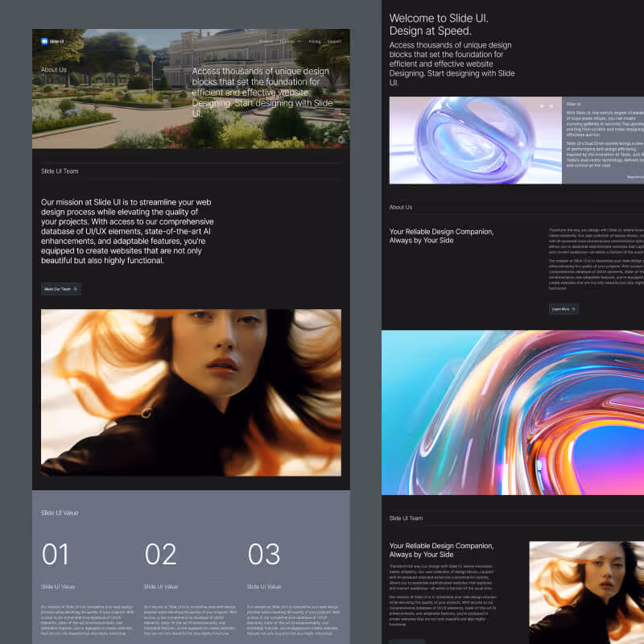Click the next arrow on the 3D shape carousel
This screenshot has width=644, height=644.
click(x=551, y=105)
